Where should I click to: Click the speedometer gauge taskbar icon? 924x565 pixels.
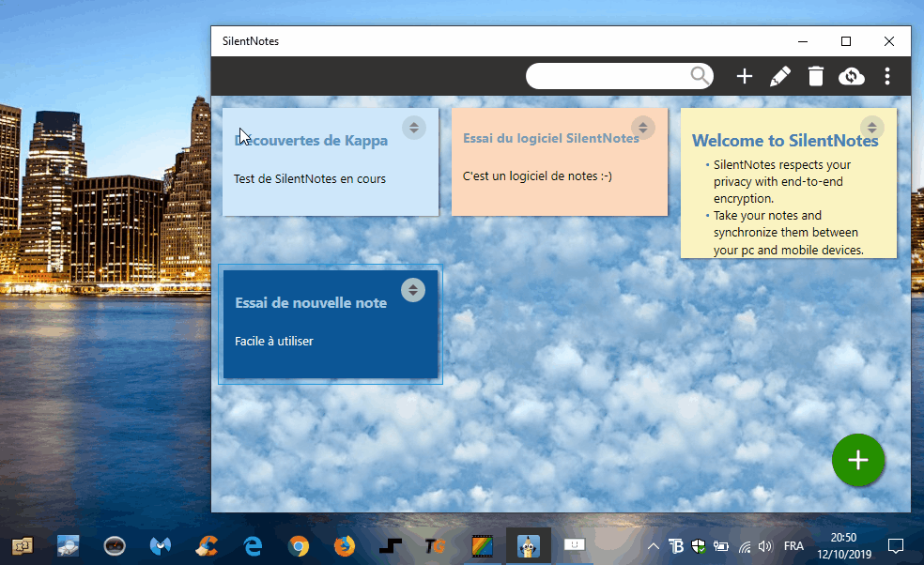[x=115, y=546]
